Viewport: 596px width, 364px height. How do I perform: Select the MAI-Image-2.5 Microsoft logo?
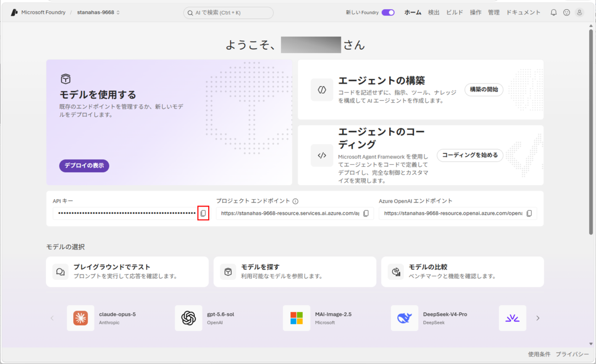(297, 318)
